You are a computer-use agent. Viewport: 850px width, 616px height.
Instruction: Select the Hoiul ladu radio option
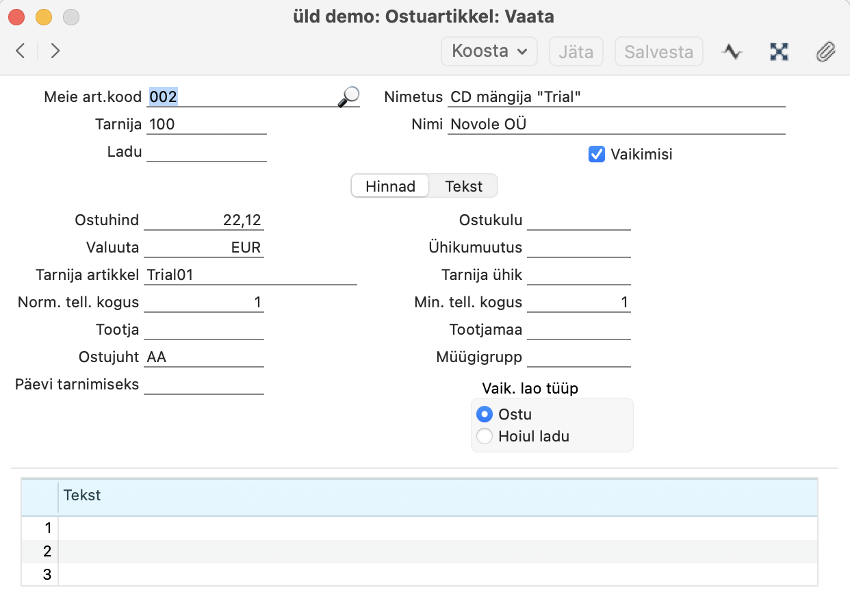tap(485, 436)
